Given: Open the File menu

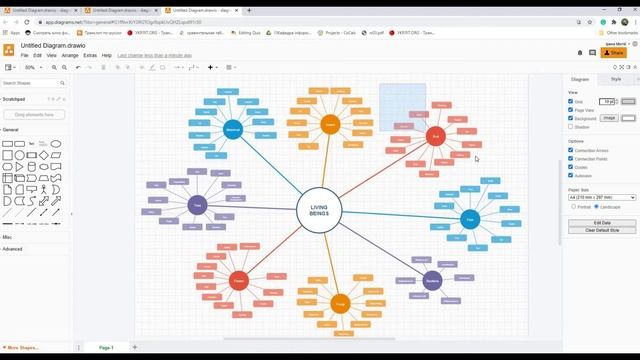Looking at the screenshot, I should click(24, 56).
